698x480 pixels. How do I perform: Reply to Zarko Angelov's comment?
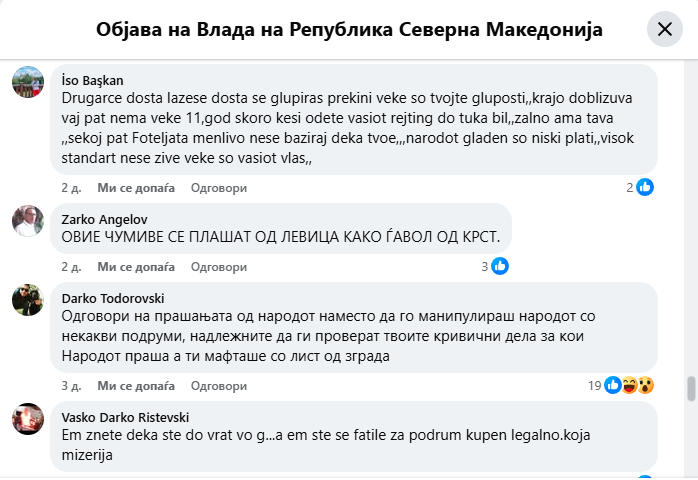(212, 267)
